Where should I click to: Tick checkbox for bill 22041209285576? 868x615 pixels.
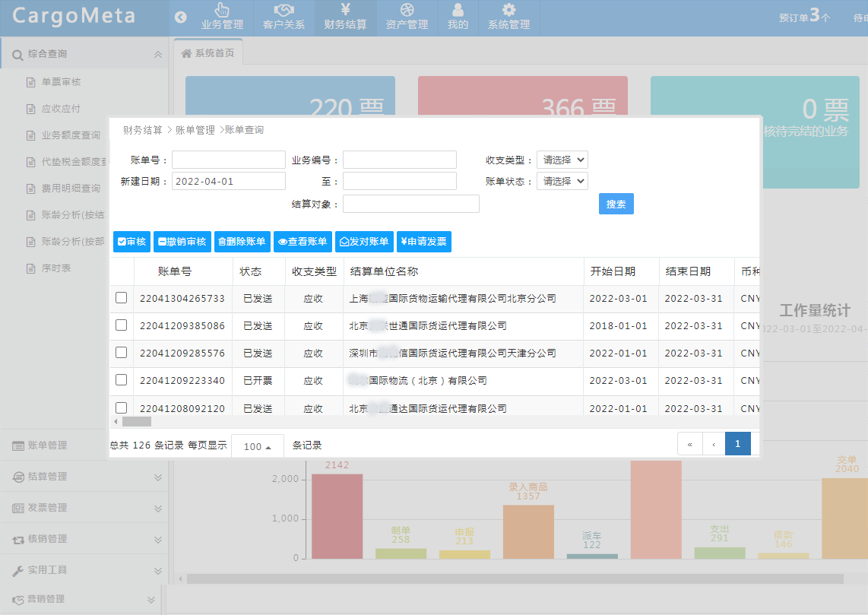pyautogui.click(x=122, y=352)
